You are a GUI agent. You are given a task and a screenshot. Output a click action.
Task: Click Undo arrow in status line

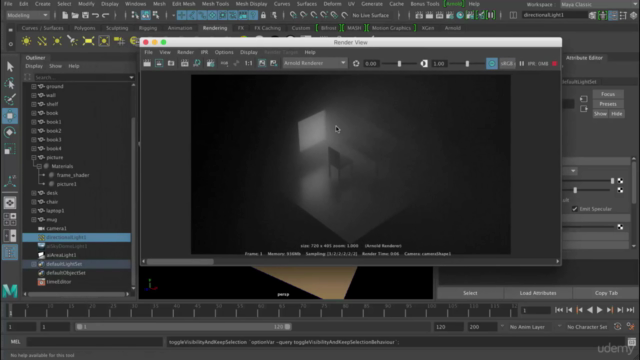click(x=96, y=16)
